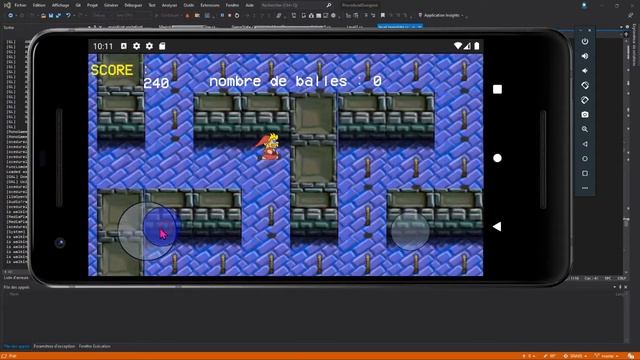Viewport: 640px width, 360px height.
Task: Open the Git menu
Action: (78, 5)
